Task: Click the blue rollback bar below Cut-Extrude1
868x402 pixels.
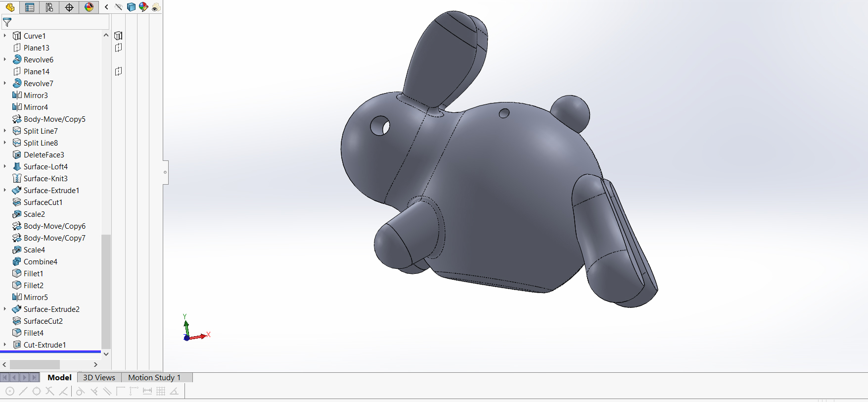Action: (50, 352)
